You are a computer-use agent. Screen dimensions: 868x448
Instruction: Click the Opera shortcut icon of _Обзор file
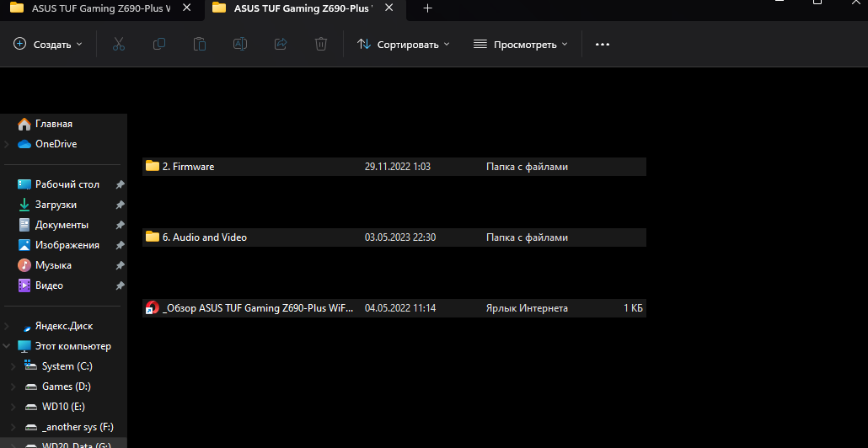(x=153, y=308)
